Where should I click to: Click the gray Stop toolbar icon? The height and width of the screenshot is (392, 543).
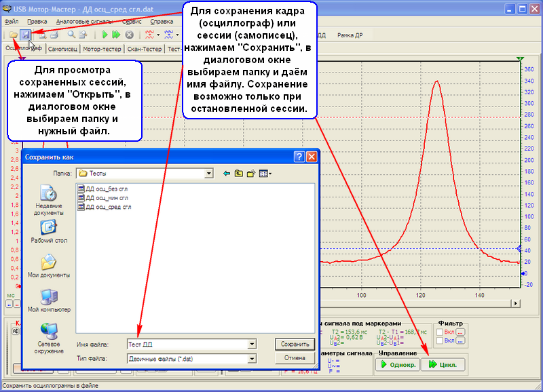point(128,34)
